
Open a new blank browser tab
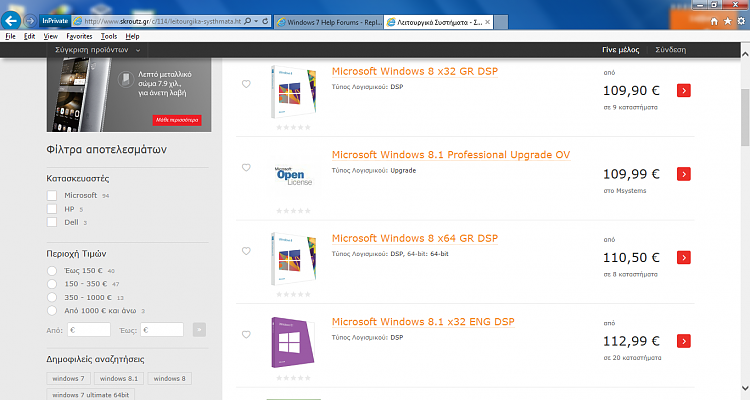pyautogui.click(x=501, y=22)
